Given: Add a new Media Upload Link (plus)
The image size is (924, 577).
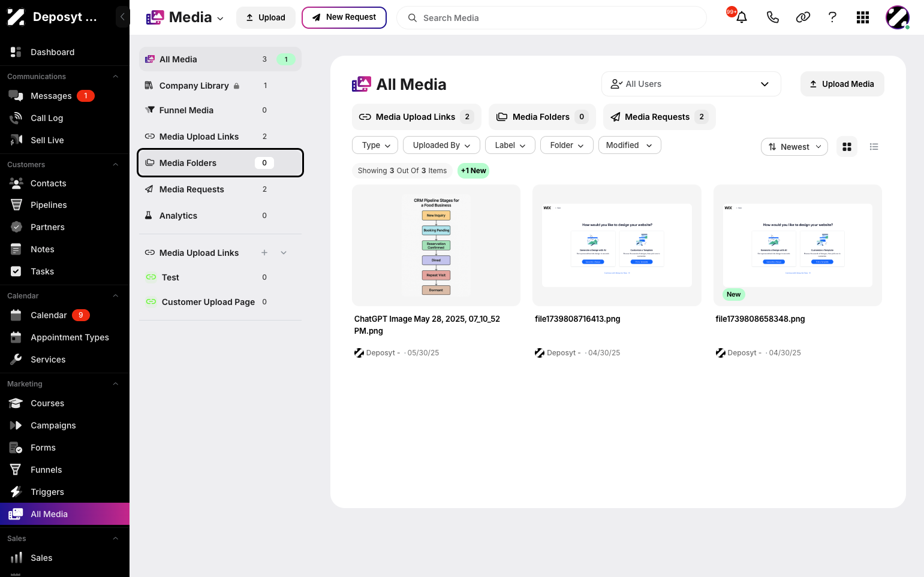Looking at the screenshot, I should point(264,253).
